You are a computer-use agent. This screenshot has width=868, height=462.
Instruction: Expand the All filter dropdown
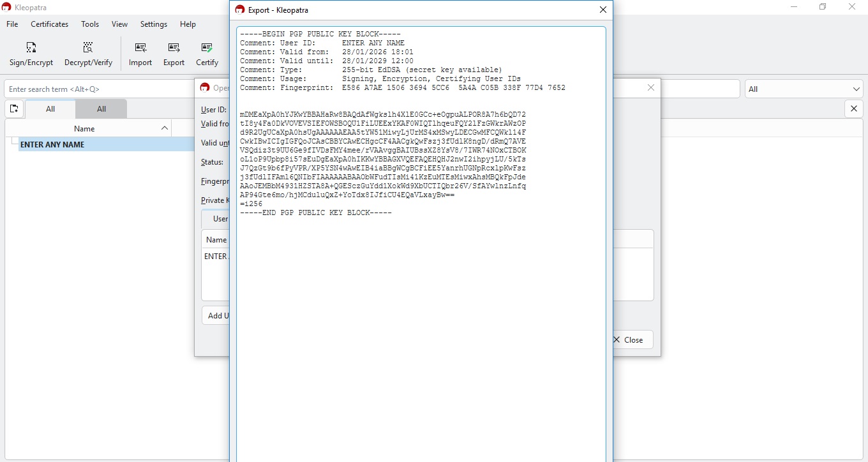(804, 89)
